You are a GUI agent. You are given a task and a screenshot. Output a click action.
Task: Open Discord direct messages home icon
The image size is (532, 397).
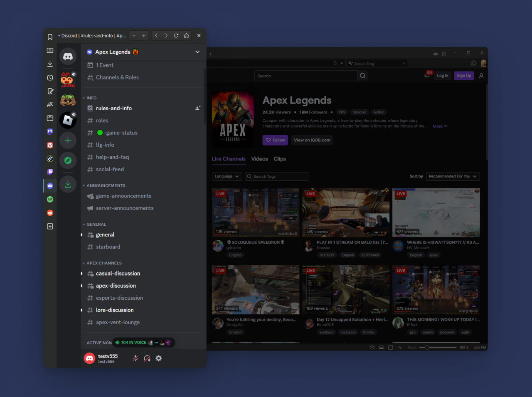(68, 57)
